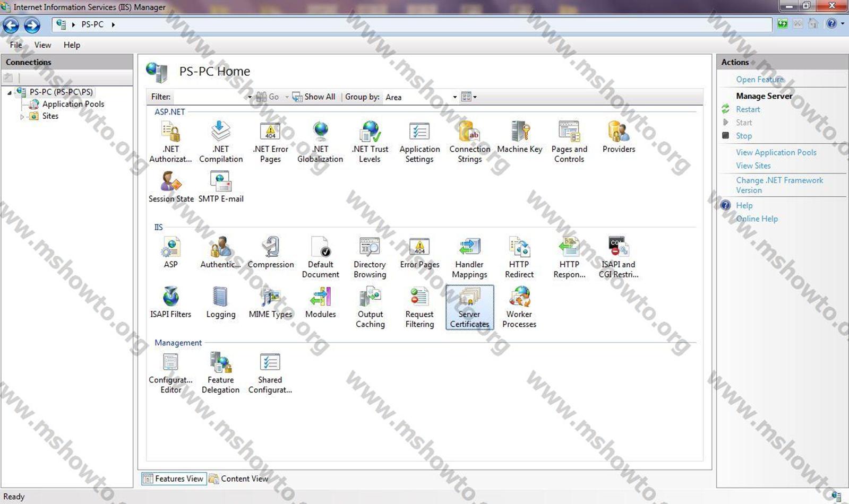Click the Open Feature action link
Screen dimensions: 849x504
point(760,80)
